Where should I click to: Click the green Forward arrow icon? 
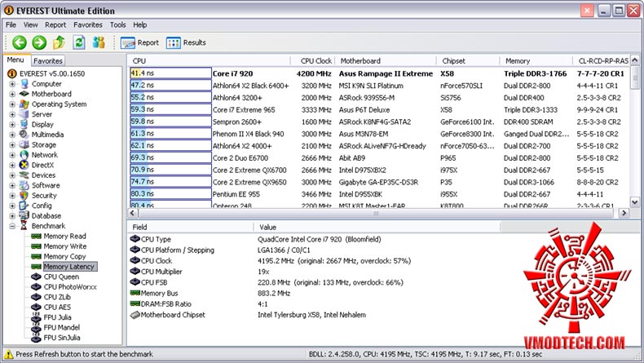(x=39, y=42)
